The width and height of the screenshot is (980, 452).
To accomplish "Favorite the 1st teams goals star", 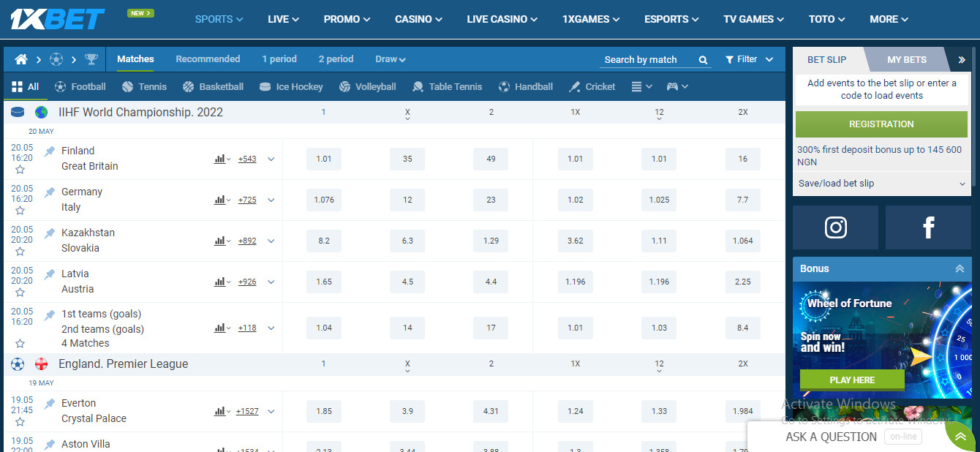I will coord(20,343).
